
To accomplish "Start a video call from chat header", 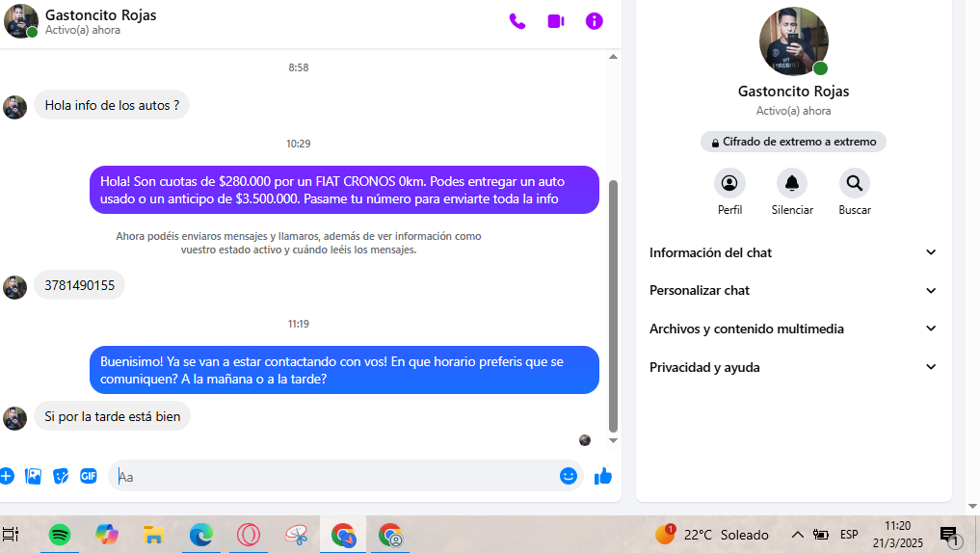I will 556,21.
